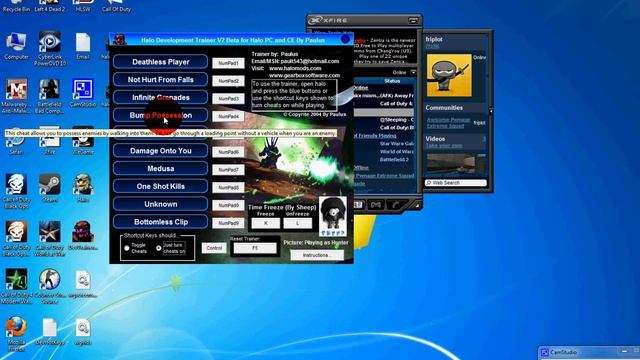
Task: Click the voice chat phone icon in Xfire
Action: pyautogui.click(x=395, y=205)
